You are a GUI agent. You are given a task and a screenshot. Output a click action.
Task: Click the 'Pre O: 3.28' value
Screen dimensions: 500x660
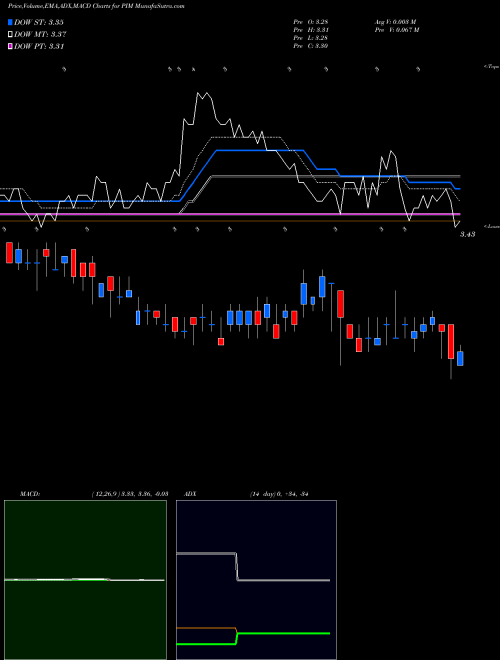311,21
